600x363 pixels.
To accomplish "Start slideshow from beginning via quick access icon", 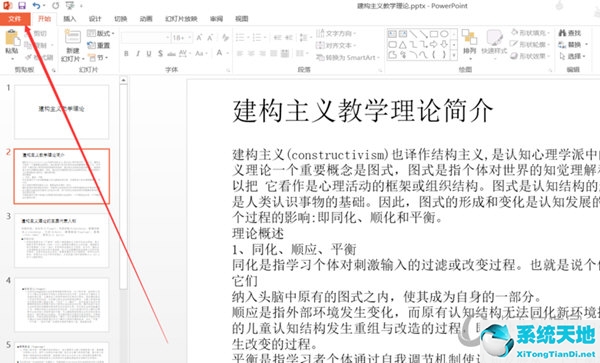I will coord(70,5).
